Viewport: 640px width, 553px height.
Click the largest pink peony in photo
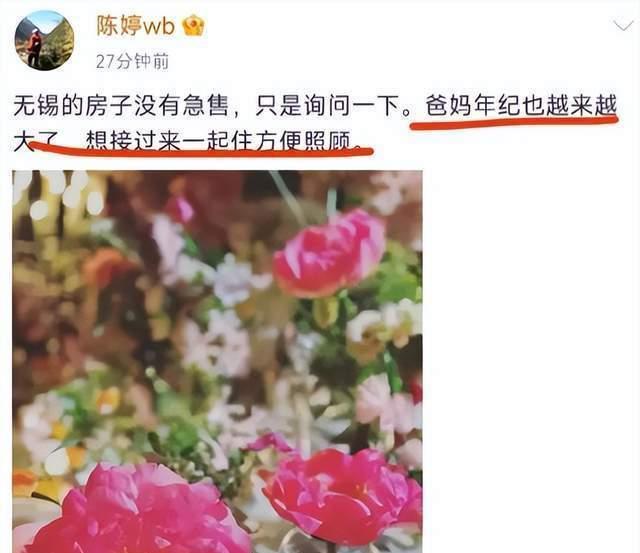click(x=141, y=510)
